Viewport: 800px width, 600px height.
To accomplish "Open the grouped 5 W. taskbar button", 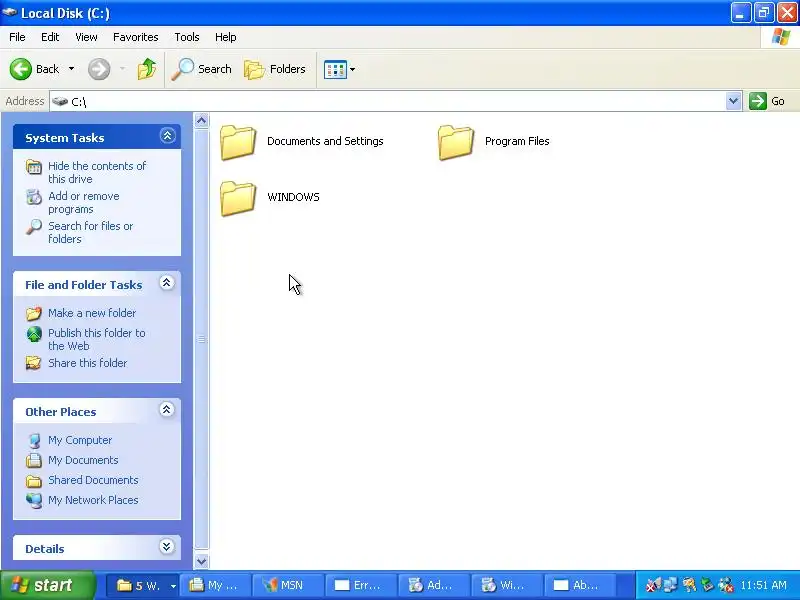I will [x=141, y=585].
